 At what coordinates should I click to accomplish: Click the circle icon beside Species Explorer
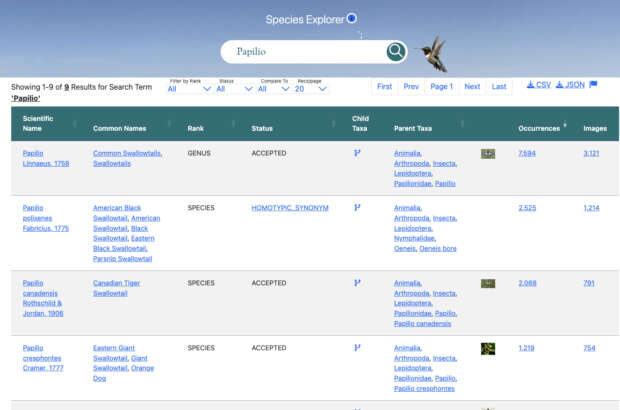pyautogui.click(x=351, y=19)
